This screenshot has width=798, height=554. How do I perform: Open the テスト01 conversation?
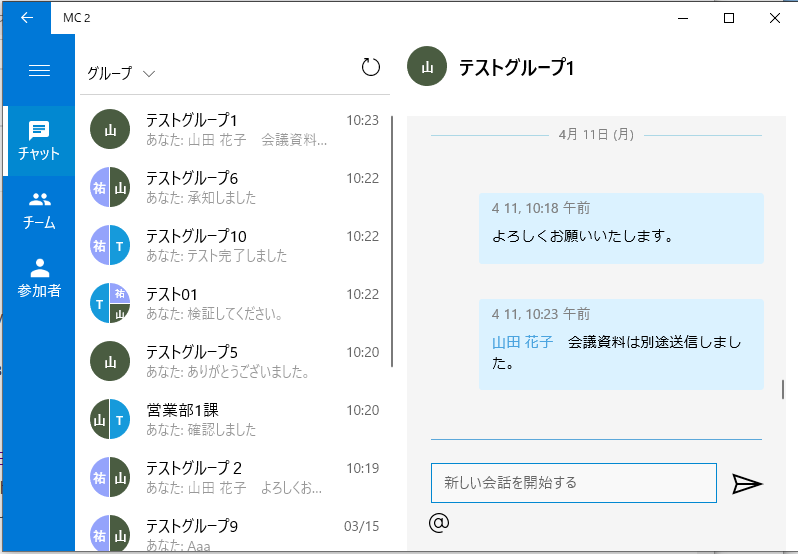click(235, 303)
